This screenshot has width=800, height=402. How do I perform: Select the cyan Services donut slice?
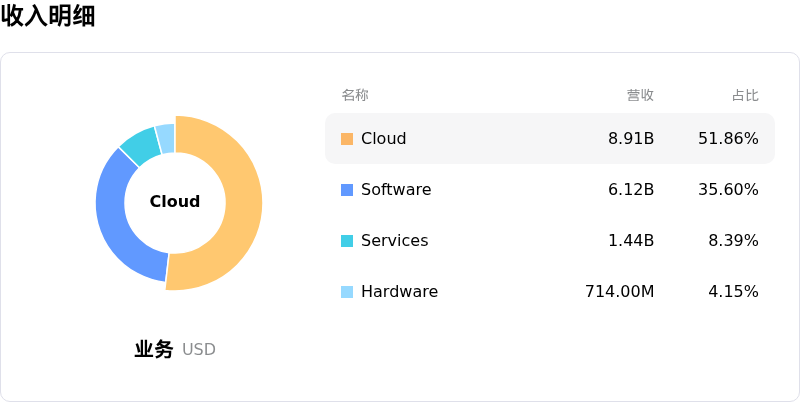coord(141,144)
